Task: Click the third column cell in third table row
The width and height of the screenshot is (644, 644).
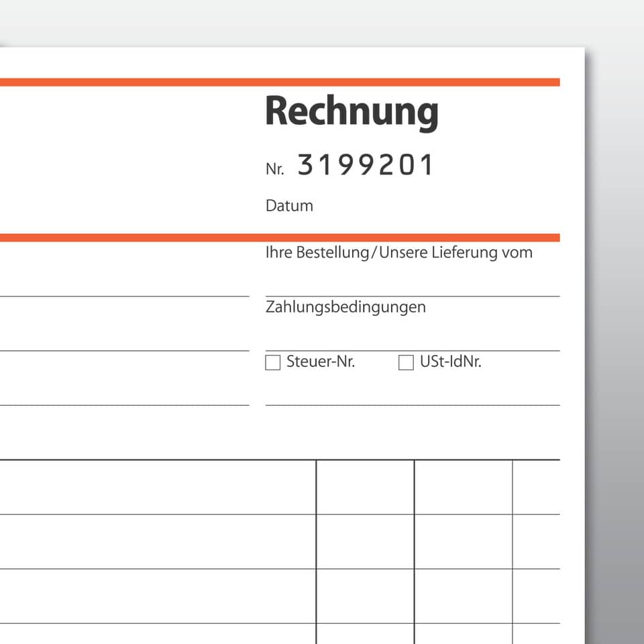Action: tap(463, 596)
